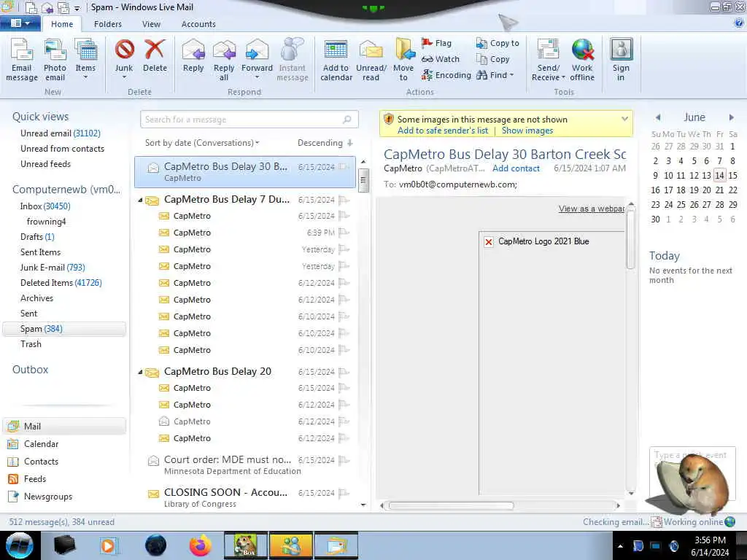
Task: Click the message list scrollbar thumb
Action: (363, 180)
